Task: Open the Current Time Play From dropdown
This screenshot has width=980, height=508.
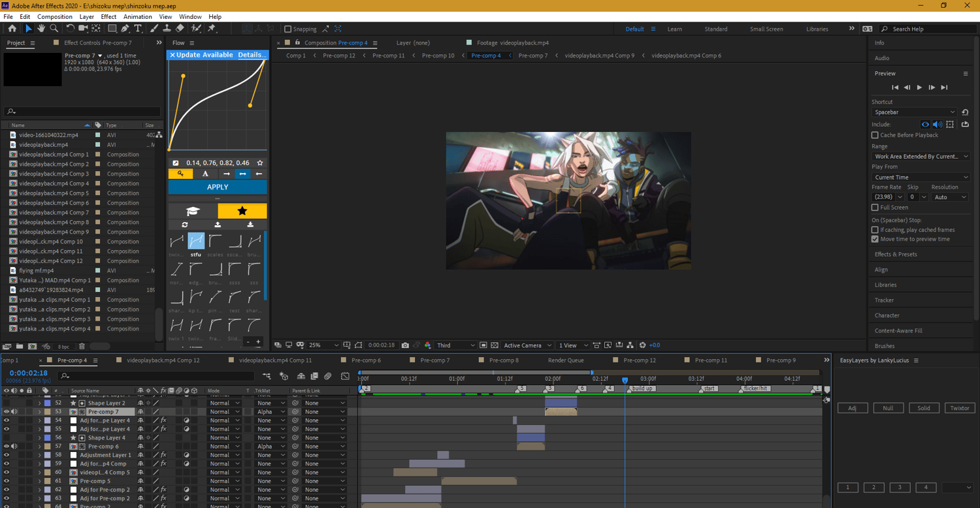Action: point(921,178)
